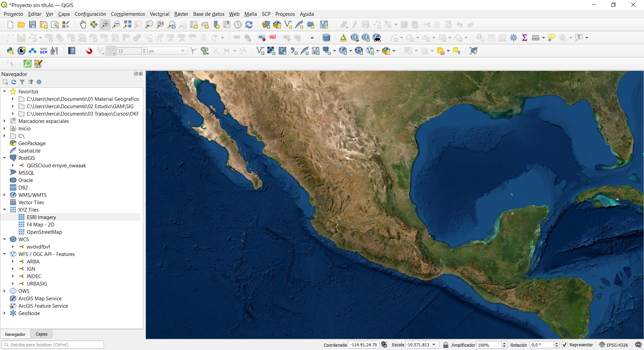Undock the Navegador panel float button

pyautogui.click(x=136, y=74)
